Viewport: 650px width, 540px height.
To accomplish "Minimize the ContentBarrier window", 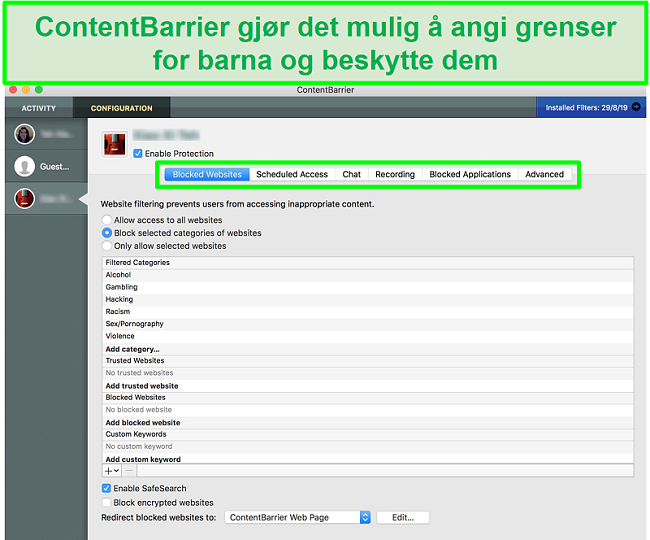I will 26,90.
